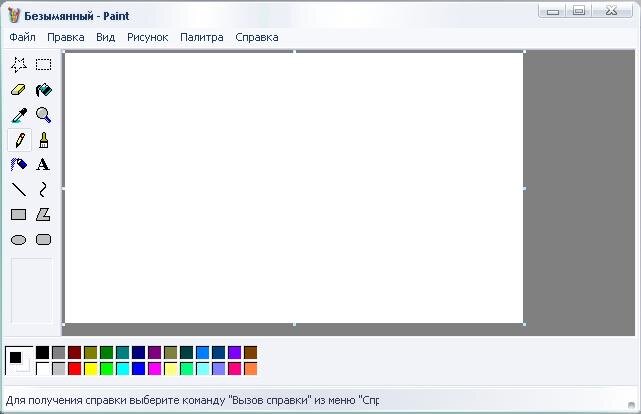Image resolution: width=641 pixels, height=414 pixels.
Task: Open the Файл menu
Action: (22, 37)
